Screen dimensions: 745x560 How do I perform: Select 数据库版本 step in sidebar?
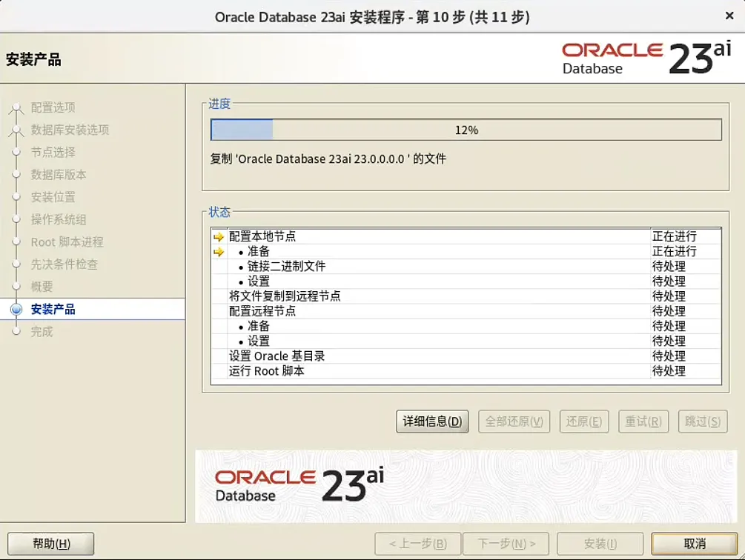tap(59, 175)
